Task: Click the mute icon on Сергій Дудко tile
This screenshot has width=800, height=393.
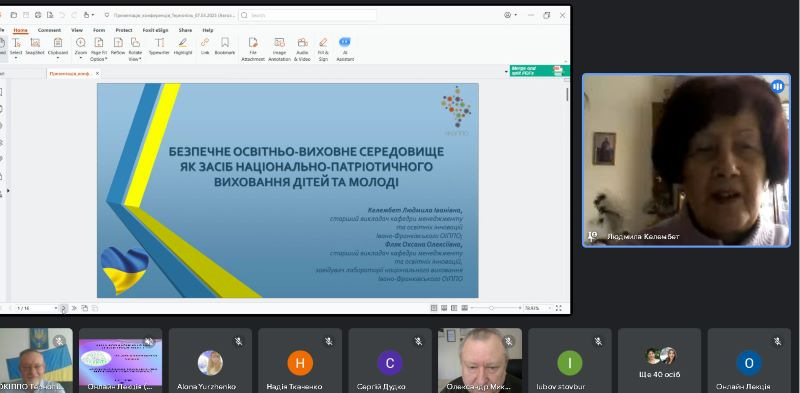Action: click(x=418, y=341)
